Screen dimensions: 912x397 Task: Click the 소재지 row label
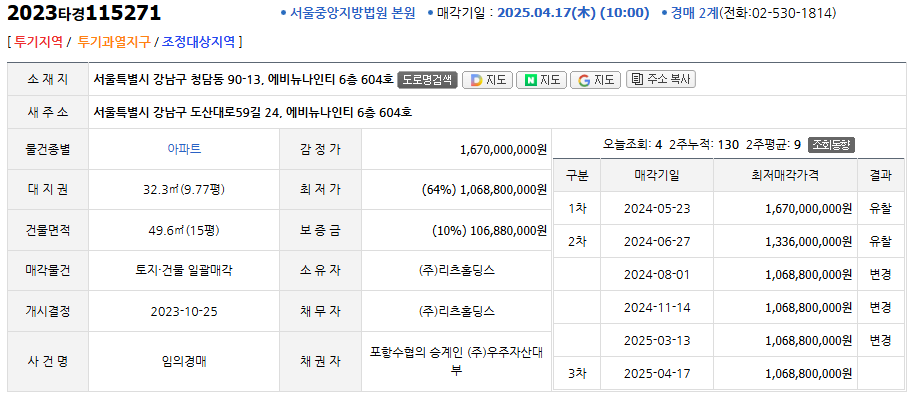coord(48,80)
